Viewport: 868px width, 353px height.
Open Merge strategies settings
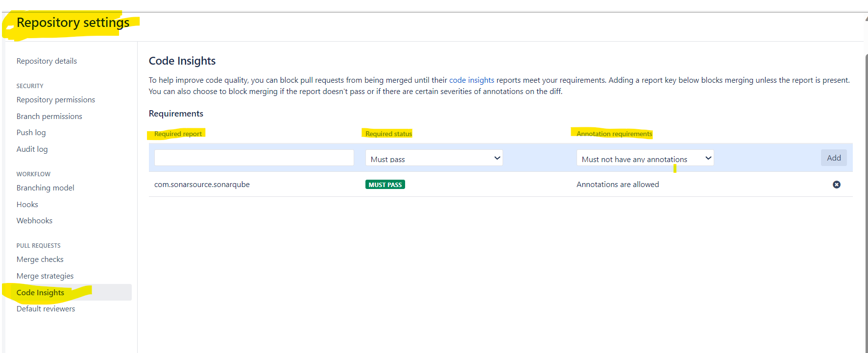(x=45, y=276)
